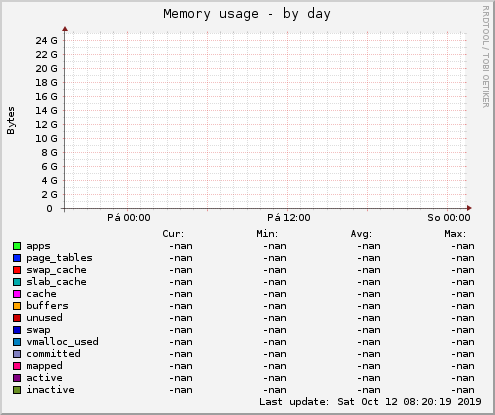Click the inactive row Max value
495x415 pixels.
coord(463,390)
